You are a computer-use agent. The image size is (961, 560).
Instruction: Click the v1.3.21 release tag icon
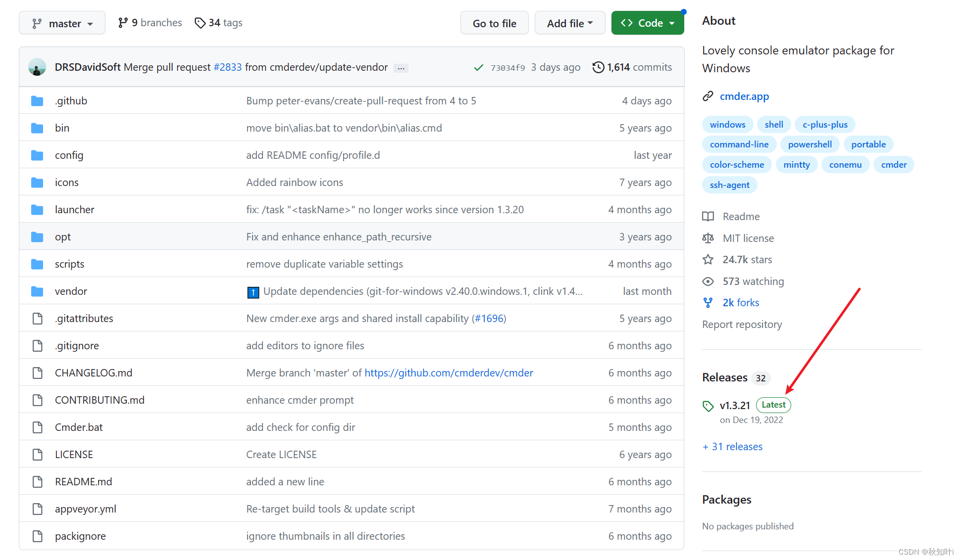(x=708, y=406)
